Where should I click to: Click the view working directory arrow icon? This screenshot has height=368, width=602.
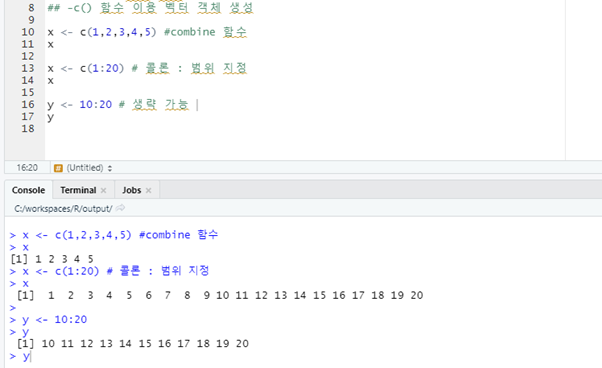121,208
